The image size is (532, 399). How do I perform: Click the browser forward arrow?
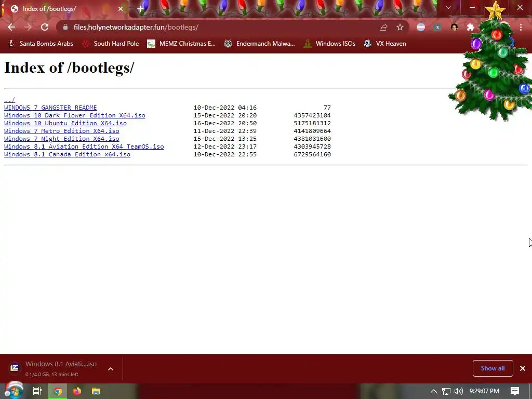(28, 27)
